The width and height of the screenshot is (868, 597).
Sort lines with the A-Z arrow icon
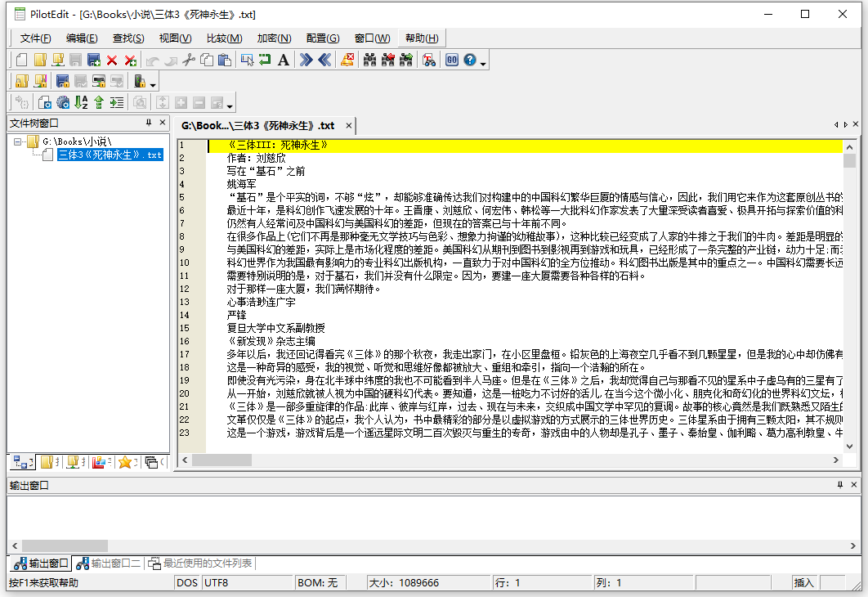click(x=81, y=102)
